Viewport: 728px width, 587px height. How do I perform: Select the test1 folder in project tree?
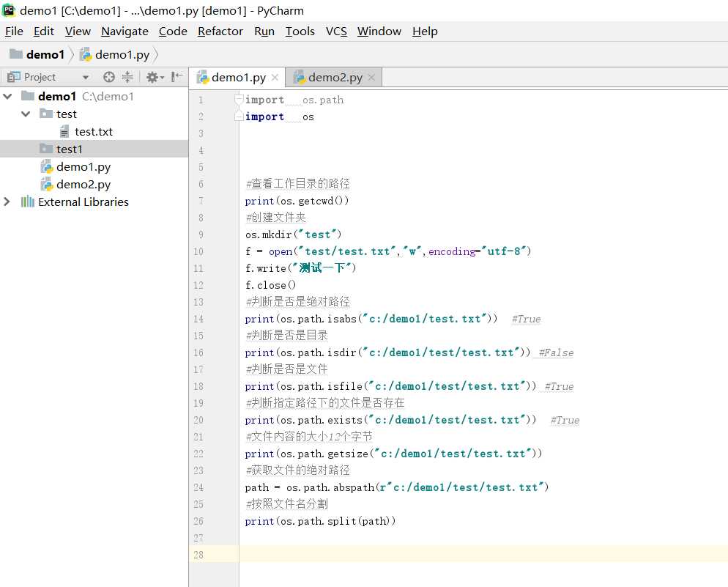click(69, 149)
